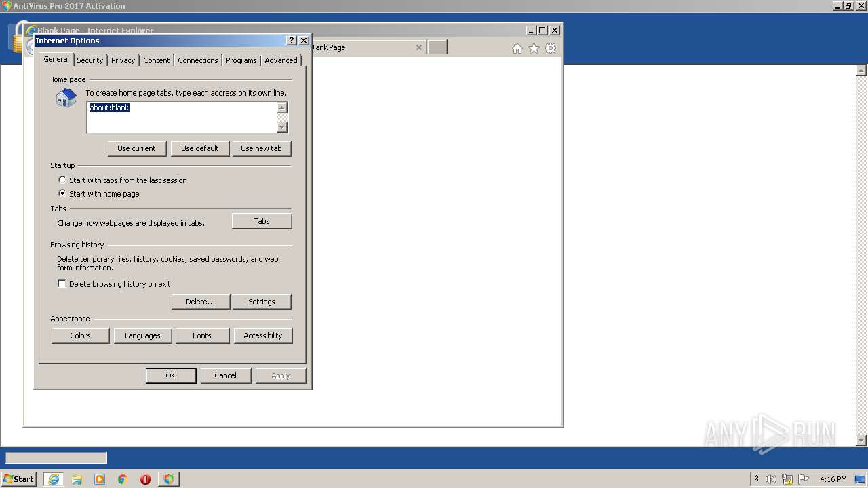
Task: Click the Blank Page tab title
Action: click(x=329, y=47)
